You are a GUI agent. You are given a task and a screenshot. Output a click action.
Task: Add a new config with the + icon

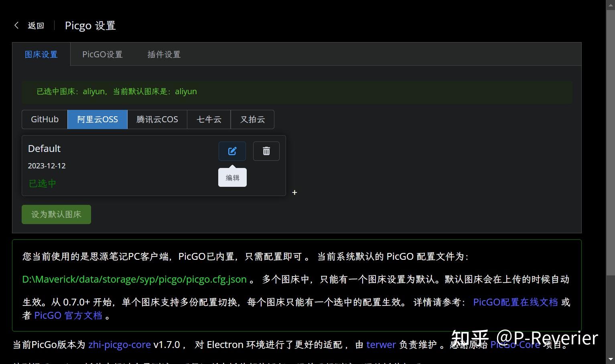tap(294, 192)
